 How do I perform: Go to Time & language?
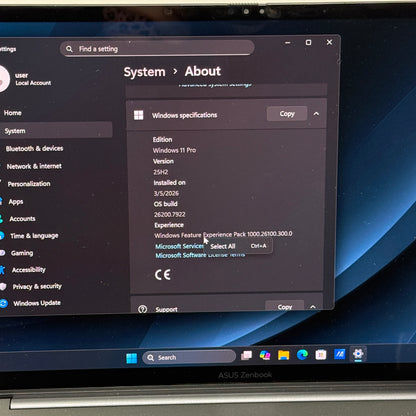tap(34, 236)
